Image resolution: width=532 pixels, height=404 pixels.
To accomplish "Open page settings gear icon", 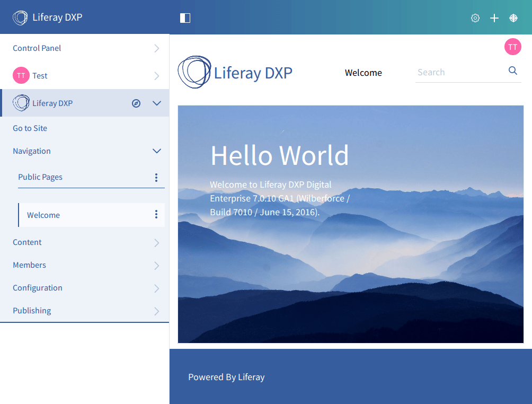I will 475,18.
